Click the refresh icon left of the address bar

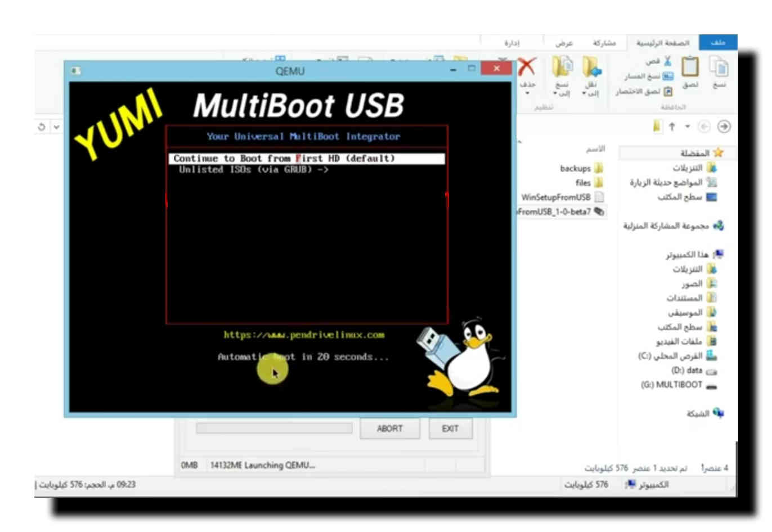[41, 127]
